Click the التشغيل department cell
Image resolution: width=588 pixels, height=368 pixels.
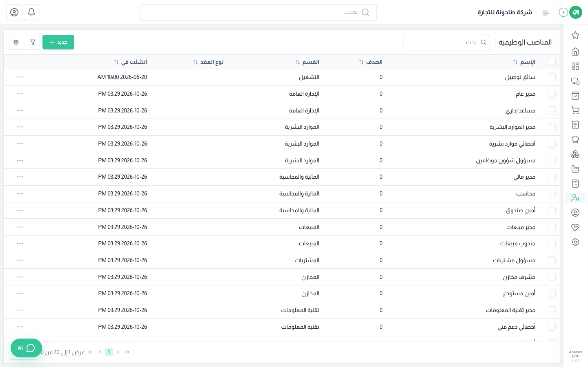309,77
